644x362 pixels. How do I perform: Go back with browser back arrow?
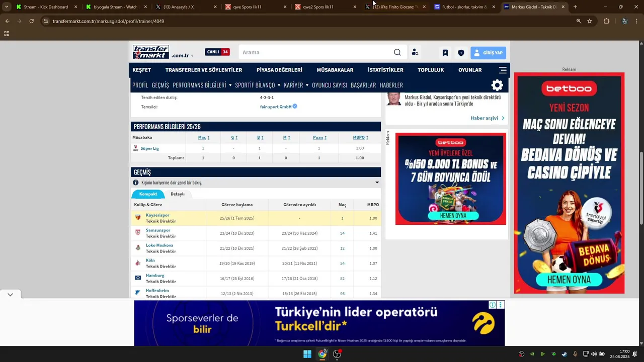click(7, 21)
